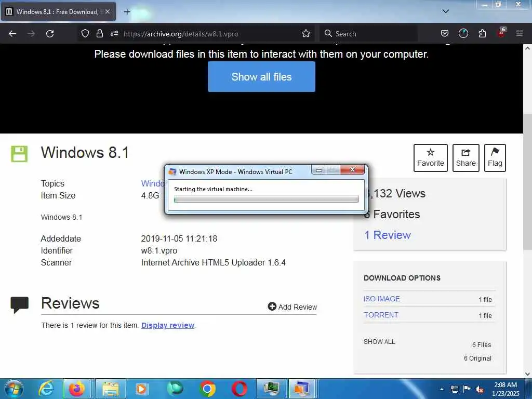Open the Extensions puzzle icon

pyautogui.click(x=482, y=33)
